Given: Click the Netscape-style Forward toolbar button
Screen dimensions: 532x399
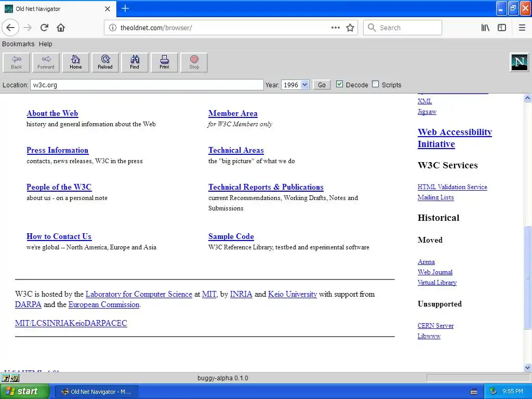Looking at the screenshot, I should [46, 62].
